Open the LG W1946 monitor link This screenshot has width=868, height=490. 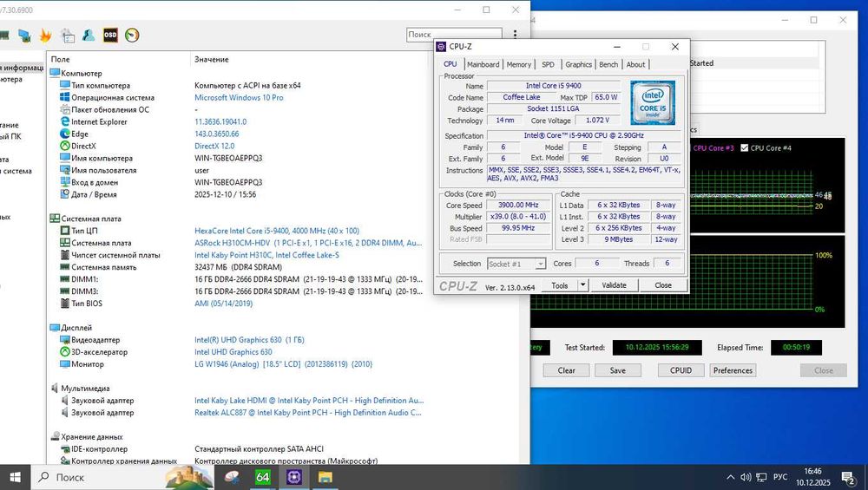284,364
